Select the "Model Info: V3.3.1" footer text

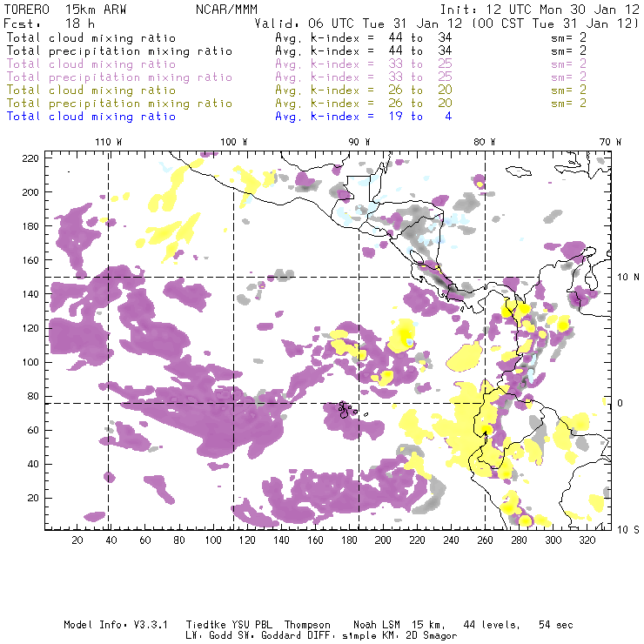(116, 625)
